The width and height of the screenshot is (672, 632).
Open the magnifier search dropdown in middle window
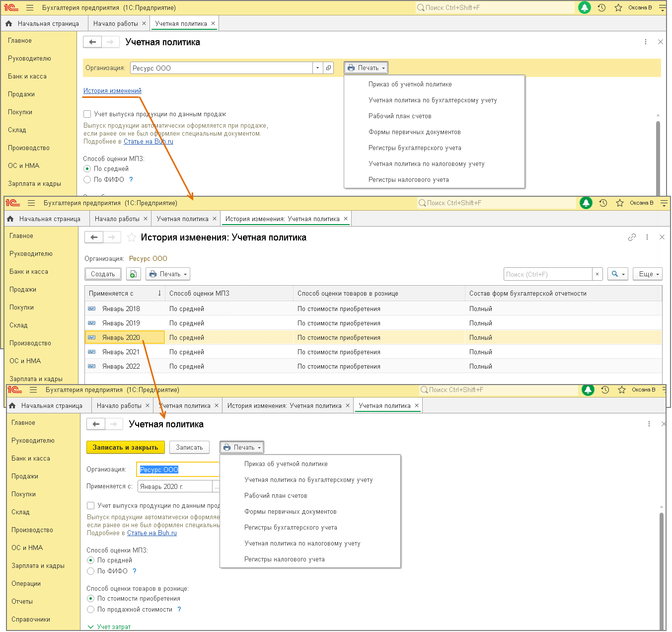coord(617,274)
